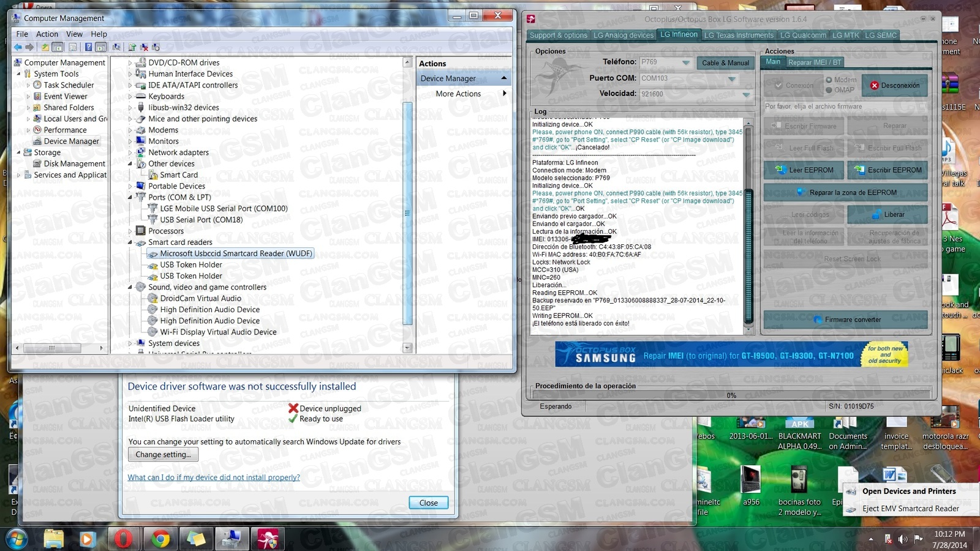This screenshot has height=551, width=980.
Task: Expand Human Interface Devices node
Action: click(x=130, y=73)
